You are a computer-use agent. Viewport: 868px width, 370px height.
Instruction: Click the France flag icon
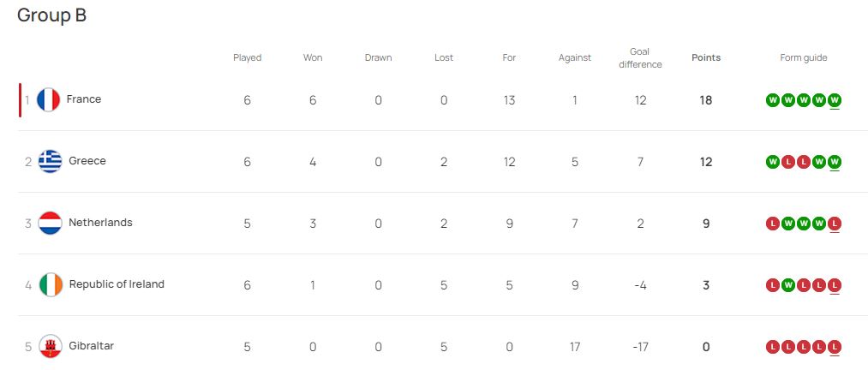[48, 100]
